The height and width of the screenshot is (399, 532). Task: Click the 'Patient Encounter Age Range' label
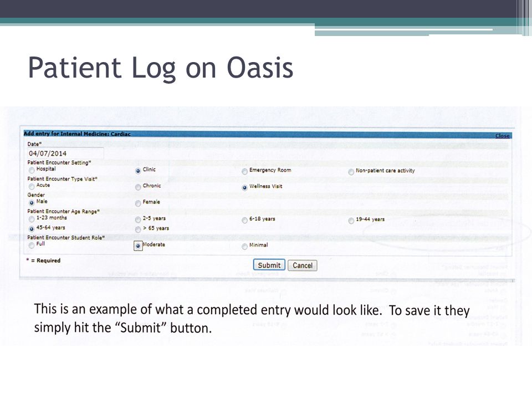pos(63,211)
